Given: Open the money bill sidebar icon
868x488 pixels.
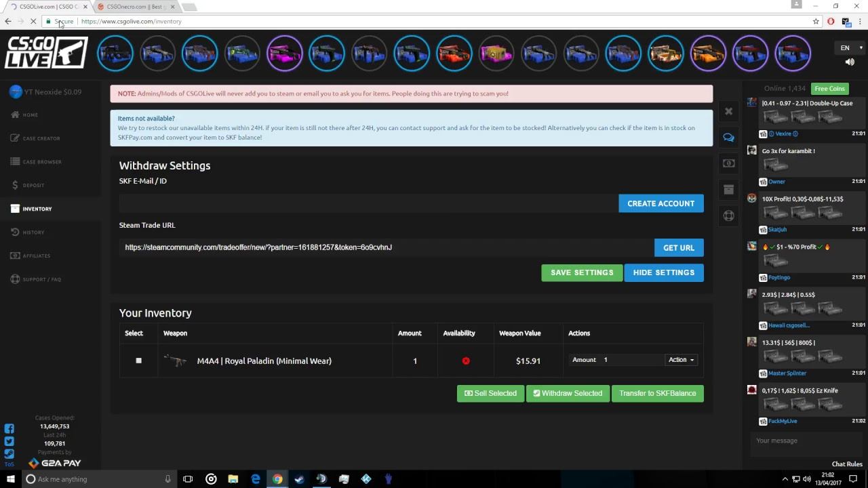Looking at the screenshot, I should click(x=728, y=163).
